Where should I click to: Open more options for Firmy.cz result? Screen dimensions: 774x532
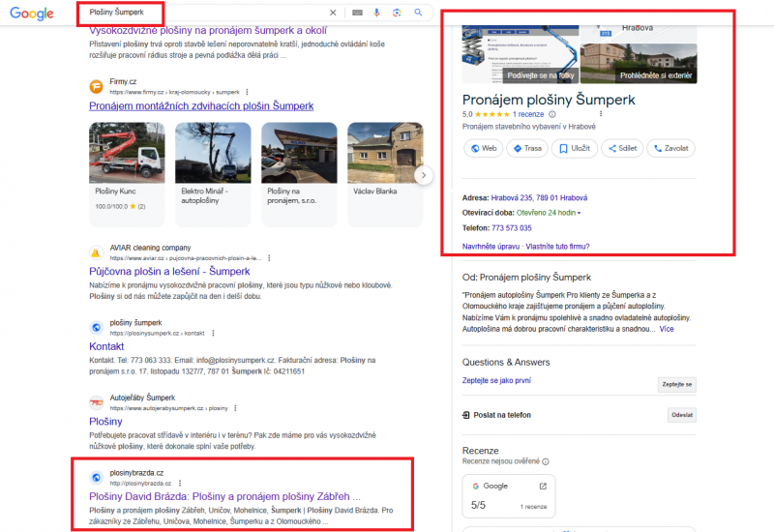[x=247, y=92]
